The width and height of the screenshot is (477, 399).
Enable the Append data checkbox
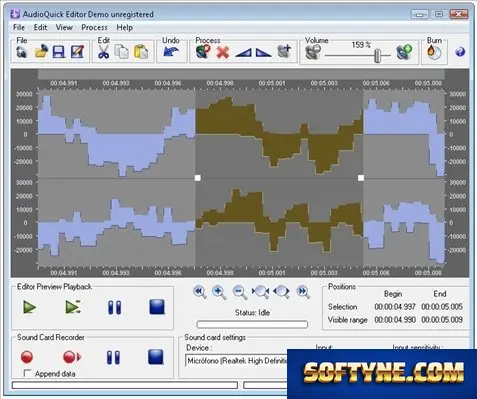[28, 373]
